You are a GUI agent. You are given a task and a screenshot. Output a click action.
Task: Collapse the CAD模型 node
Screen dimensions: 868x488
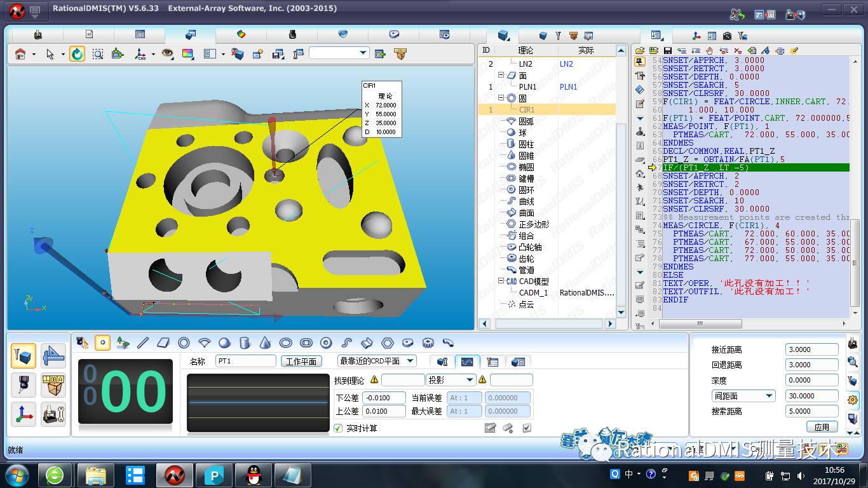[x=501, y=281]
